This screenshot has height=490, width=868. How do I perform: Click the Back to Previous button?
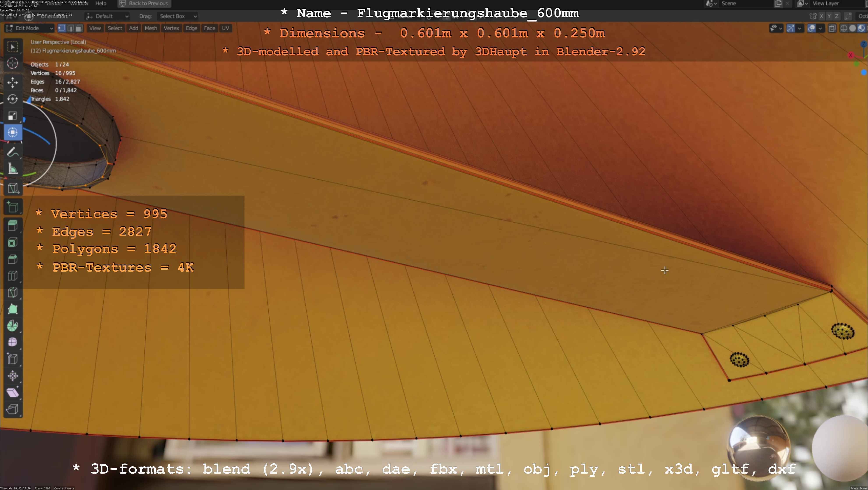[x=144, y=3]
